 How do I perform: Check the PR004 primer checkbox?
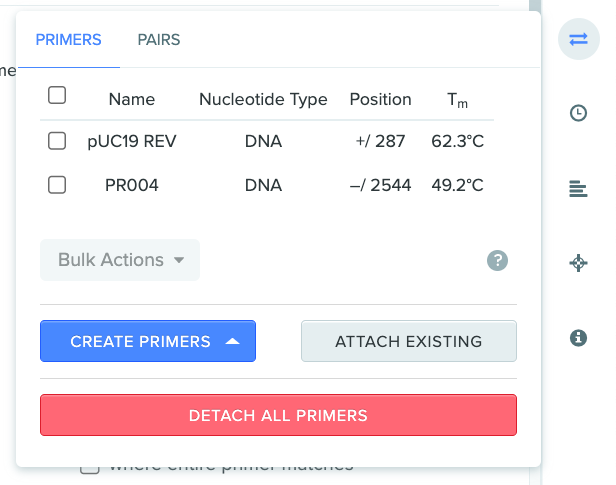click(x=57, y=185)
